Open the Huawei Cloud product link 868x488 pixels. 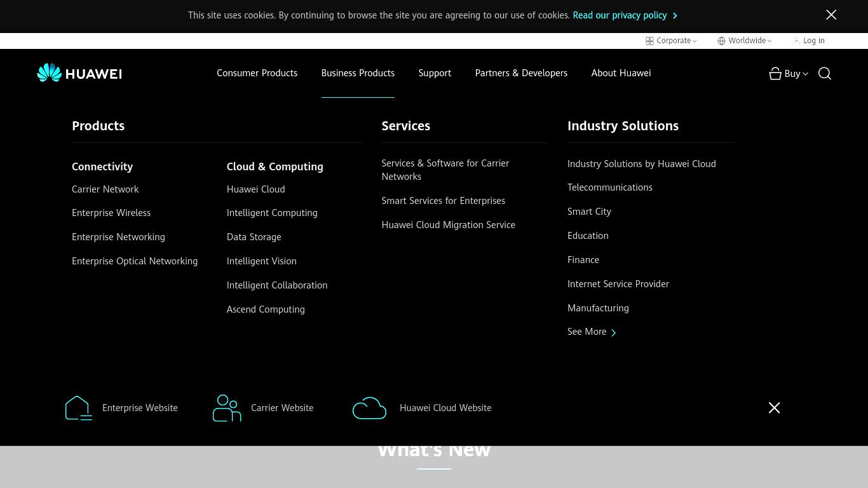click(x=255, y=189)
